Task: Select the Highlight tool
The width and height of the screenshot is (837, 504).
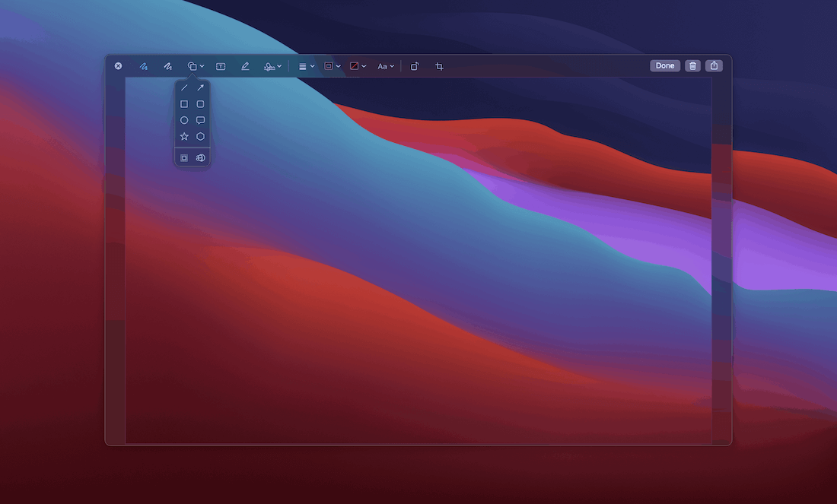Action: click(x=244, y=66)
